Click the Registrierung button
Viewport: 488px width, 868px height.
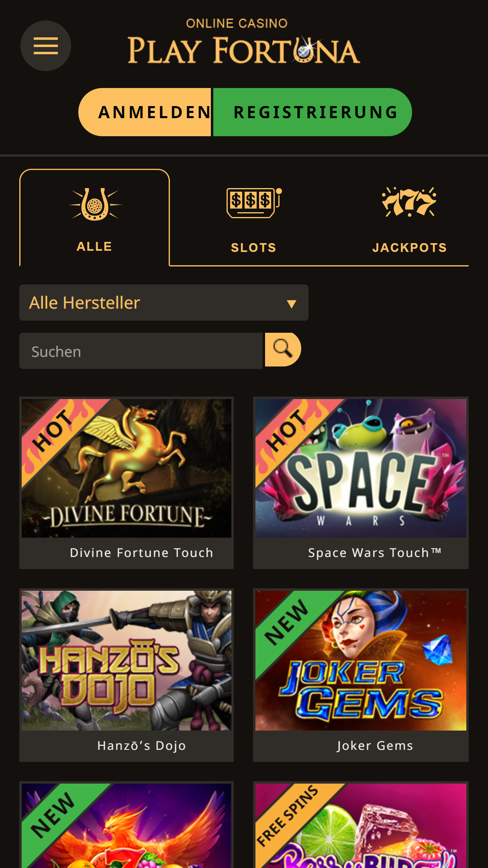(312, 112)
